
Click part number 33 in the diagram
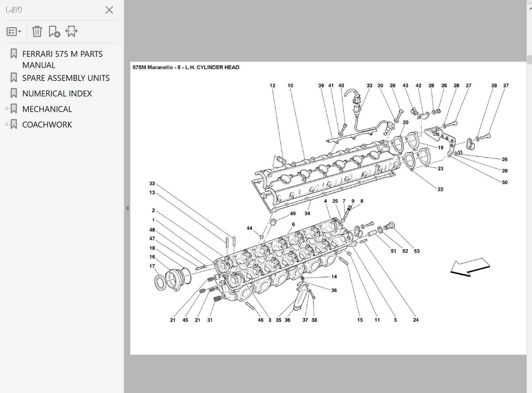(369, 86)
